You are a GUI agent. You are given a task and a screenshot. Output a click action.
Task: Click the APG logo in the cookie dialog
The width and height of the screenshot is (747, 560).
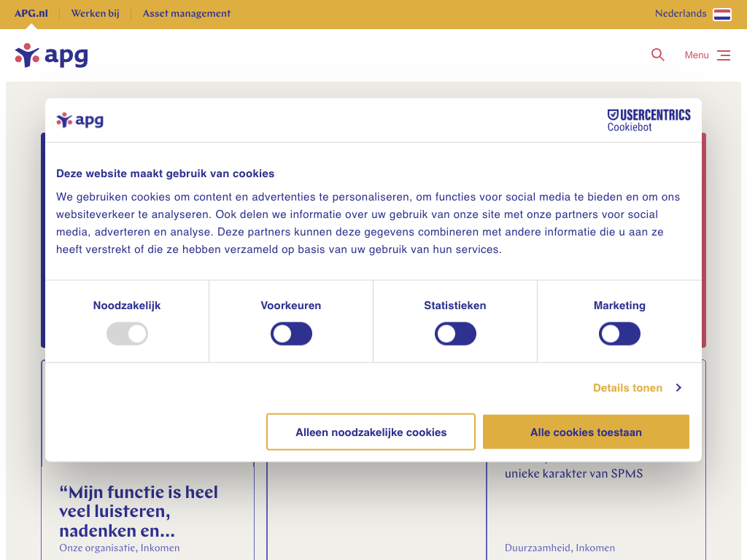[x=80, y=120]
